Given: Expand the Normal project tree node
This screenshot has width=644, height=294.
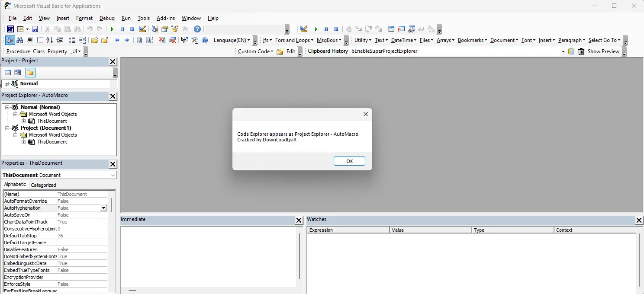Looking at the screenshot, I should click(6, 83).
